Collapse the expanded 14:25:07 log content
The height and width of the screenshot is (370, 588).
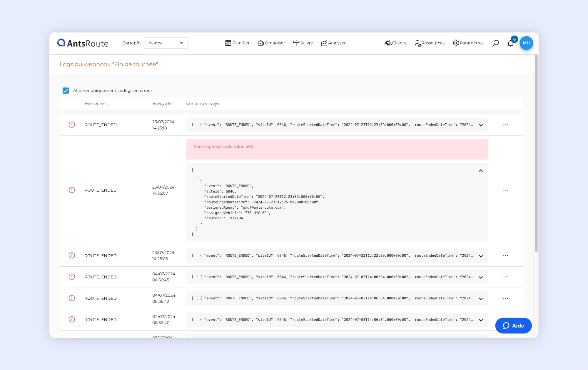(481, 170)
